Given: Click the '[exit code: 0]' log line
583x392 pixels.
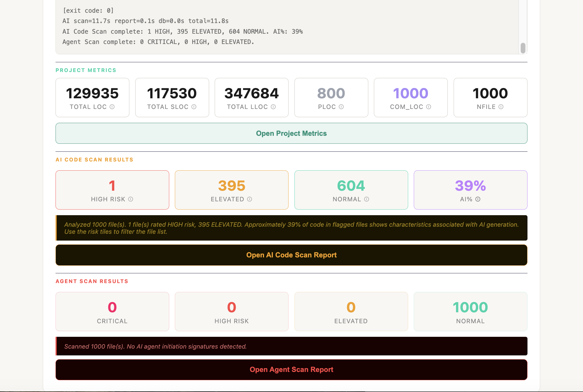Looking at the screenshot, I should pos(88,11).
